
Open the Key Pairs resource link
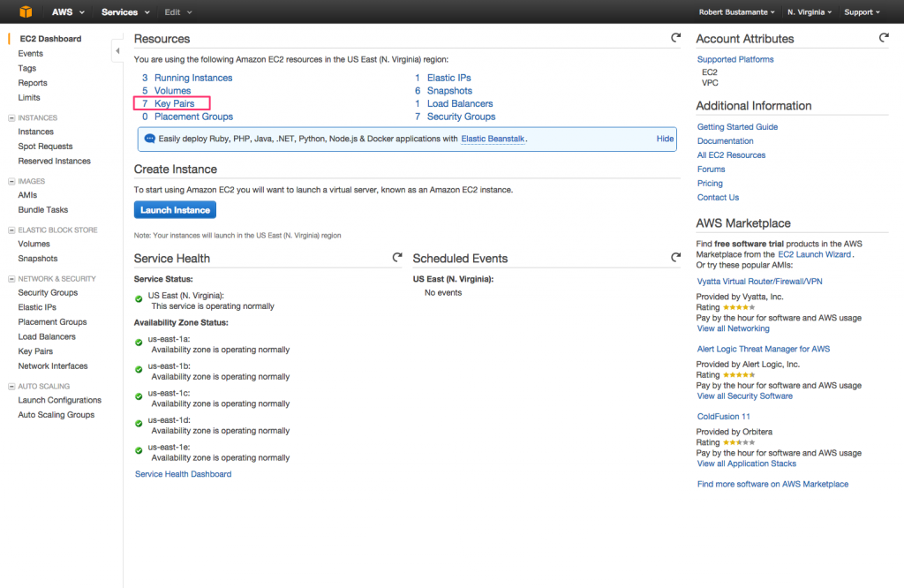[174, 104]
